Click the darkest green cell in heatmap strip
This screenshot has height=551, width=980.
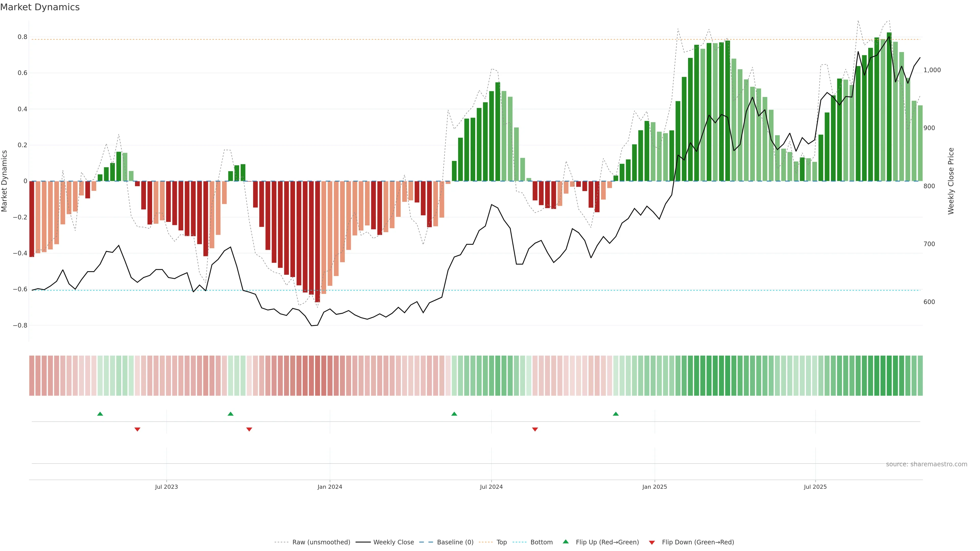click(889, 376)
